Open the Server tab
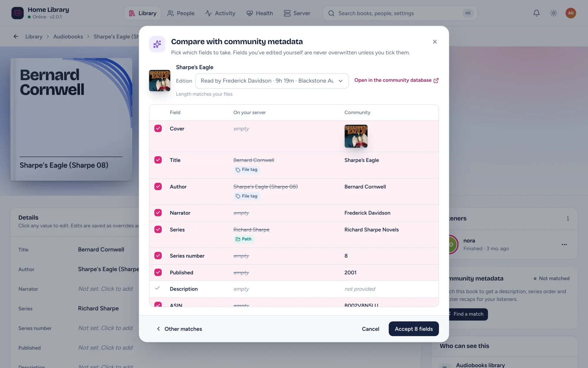Viewport: 588px width, 368px height. (297, 13)
